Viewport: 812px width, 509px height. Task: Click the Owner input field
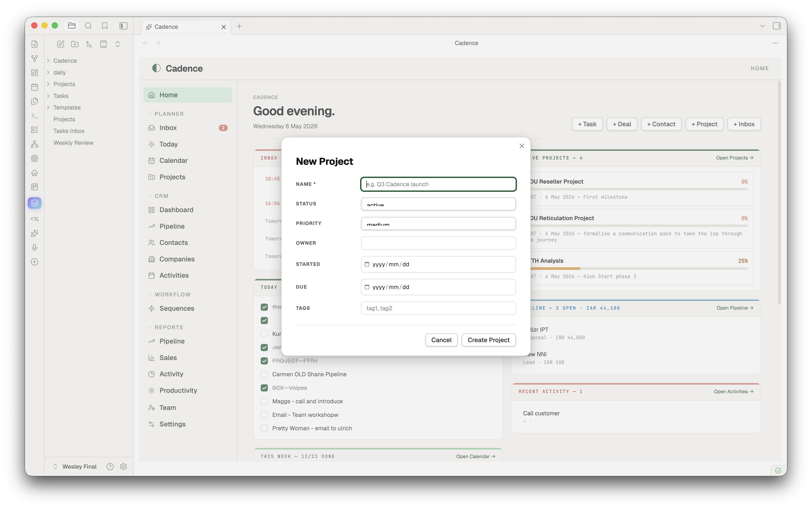pos(438,243)
